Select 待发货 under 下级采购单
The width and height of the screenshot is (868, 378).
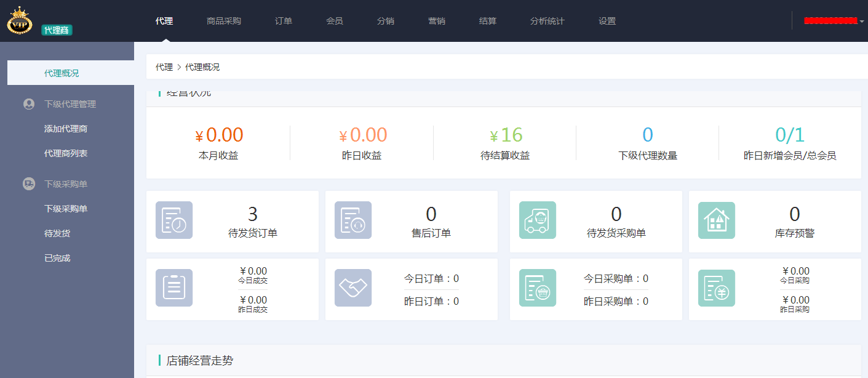[57, 233]
